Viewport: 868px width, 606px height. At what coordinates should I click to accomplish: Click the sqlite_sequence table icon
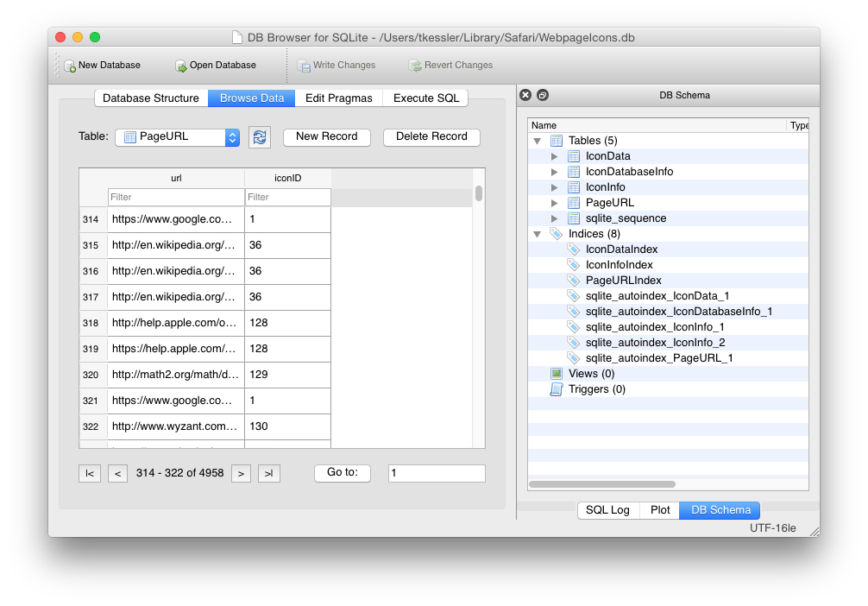coord(574,218)
